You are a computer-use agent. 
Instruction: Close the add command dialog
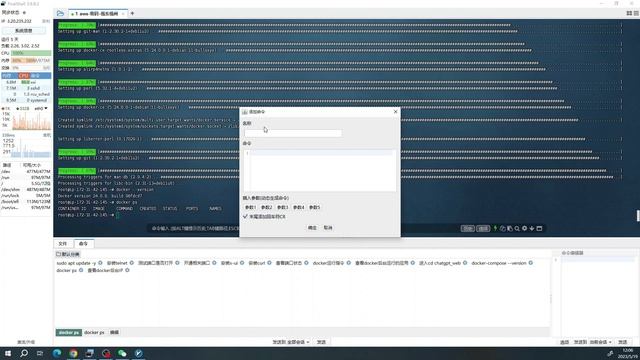pos(395,111)
